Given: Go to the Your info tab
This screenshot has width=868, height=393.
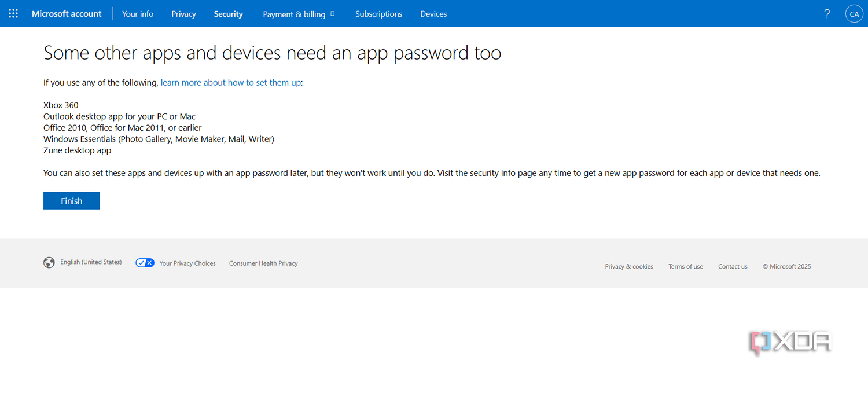Looking at the screenshot, I should pyautogui.click(x=138, y=14).
